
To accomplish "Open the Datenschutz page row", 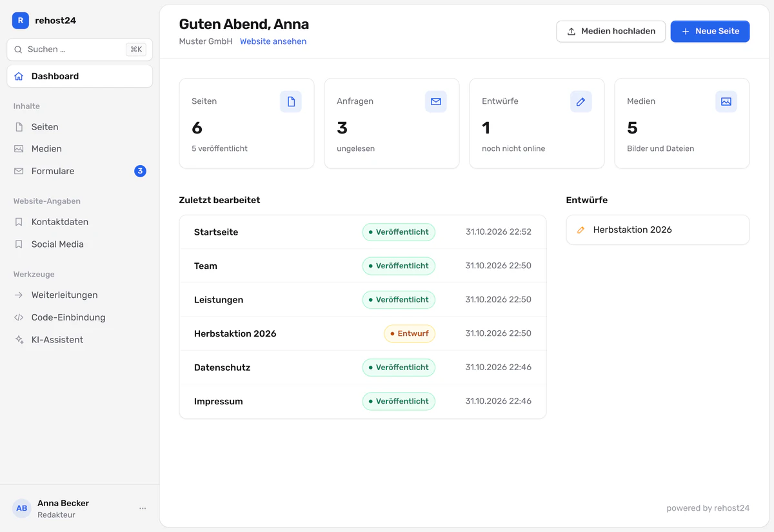I will (362, 368).
